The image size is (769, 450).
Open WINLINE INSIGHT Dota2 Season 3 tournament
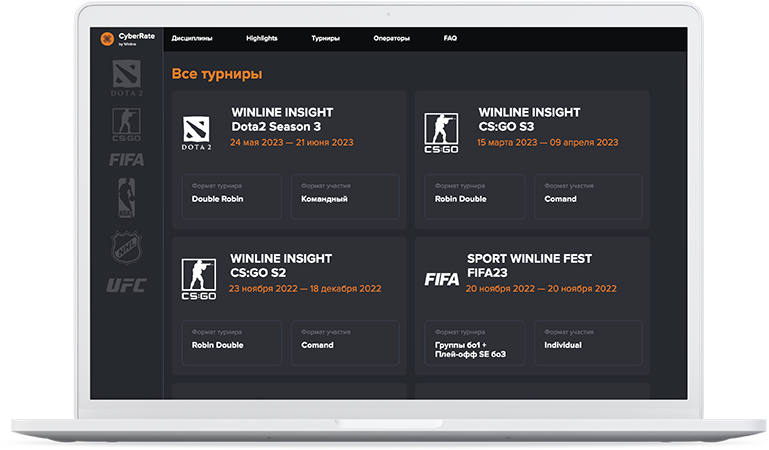click(x=282, y=120)
